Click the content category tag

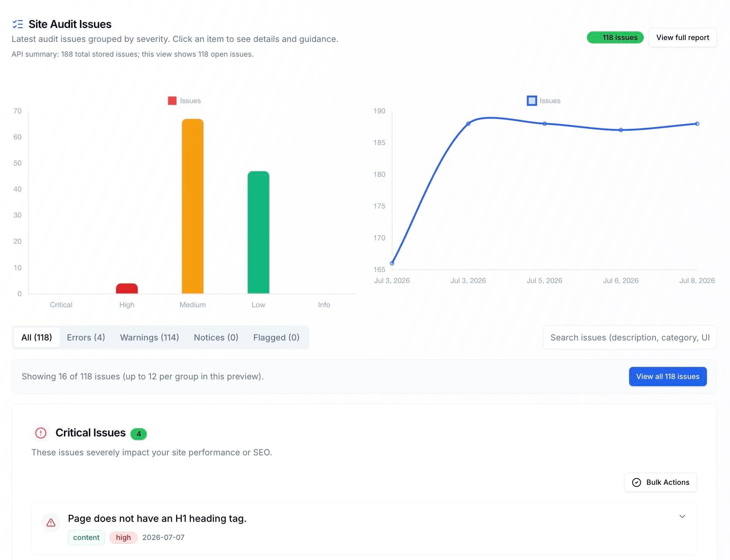86,538
